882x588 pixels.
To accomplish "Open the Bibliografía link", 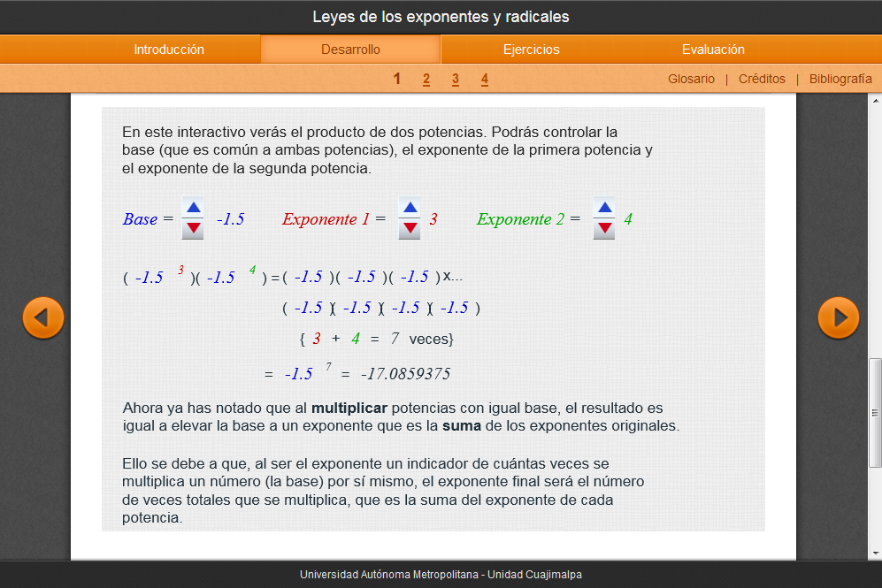I will 840,79.
